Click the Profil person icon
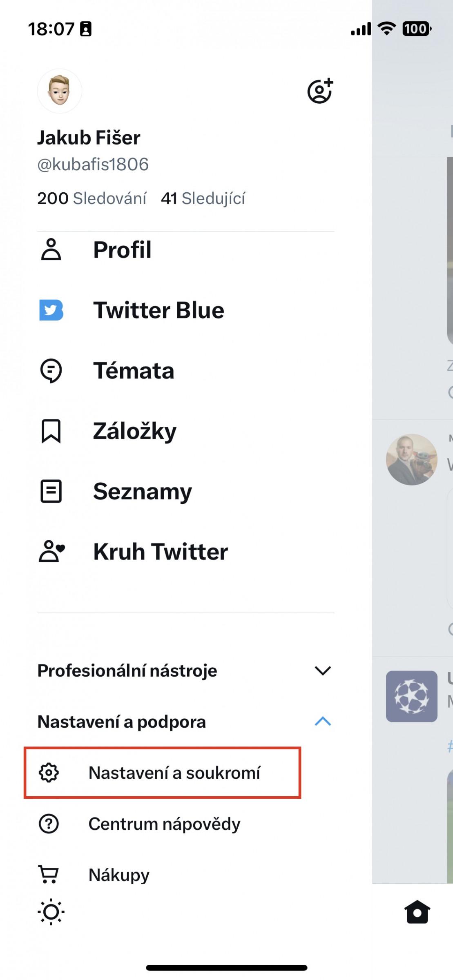Image resolution: width=453 pixels, height=980 pixels. 51,249
